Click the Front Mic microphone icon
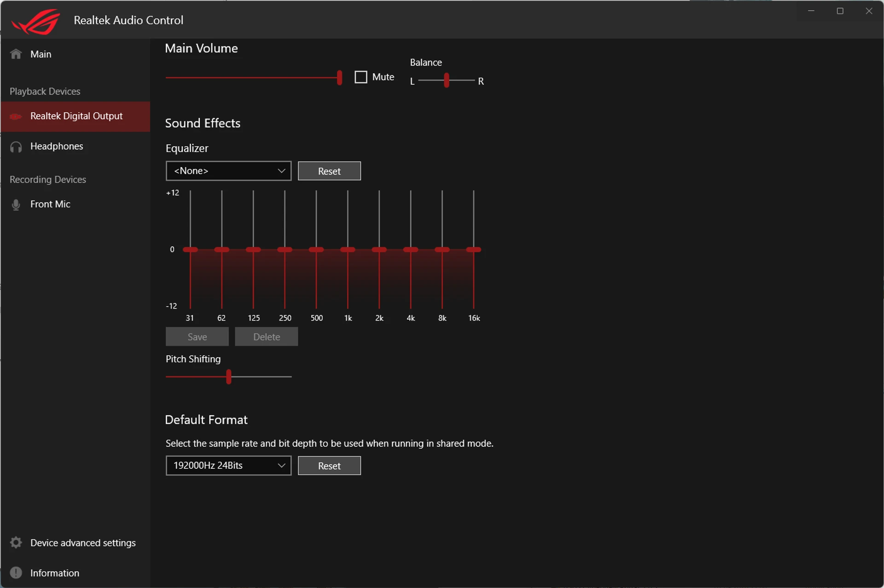This screenshot has width=884, height=588. pyautogui.click(x=16, y=204)
